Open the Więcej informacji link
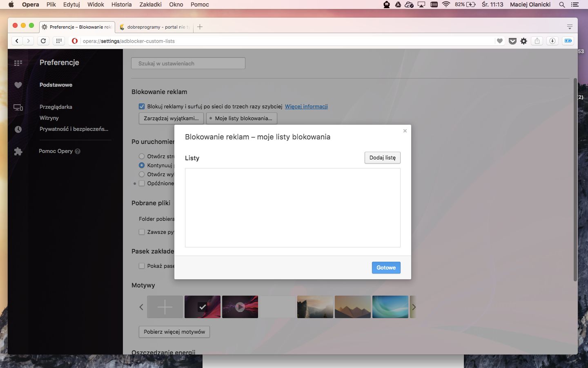Viewport: 588px width, 368px height. (x=306, y=106)
